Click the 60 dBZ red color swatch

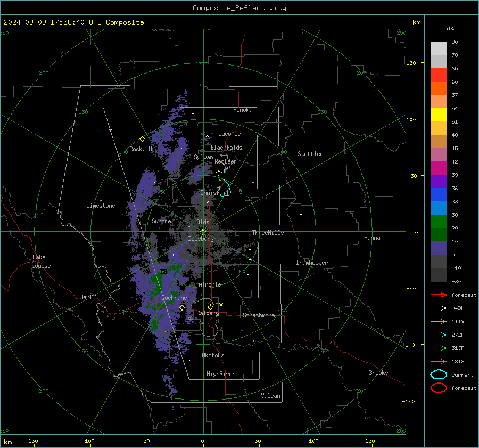pos(439,75)
